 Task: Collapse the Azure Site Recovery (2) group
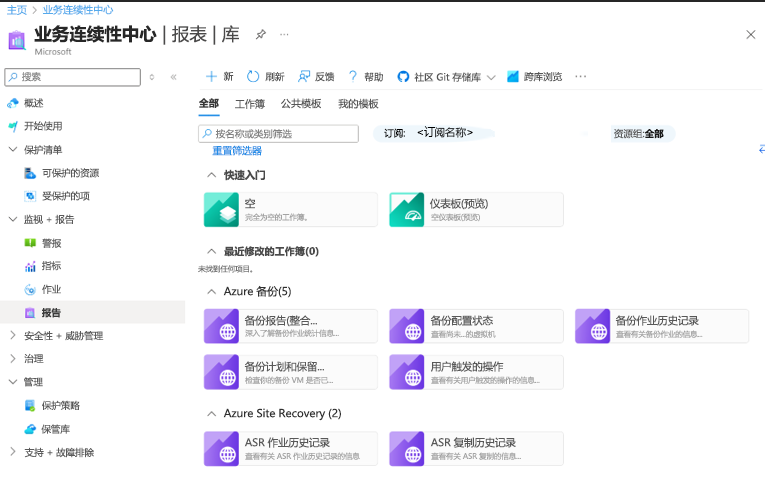tap(211, 414)
